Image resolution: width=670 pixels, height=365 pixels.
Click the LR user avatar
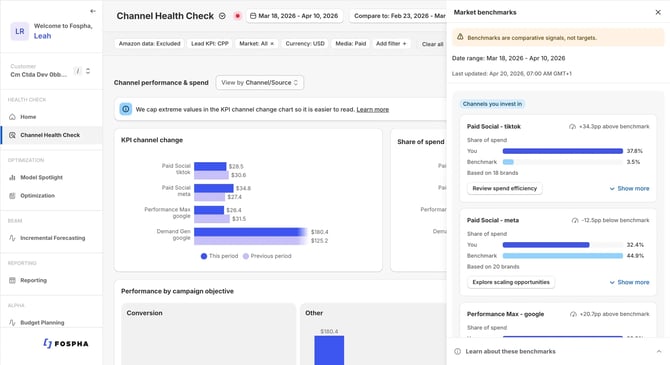click(x=20, y=31)
